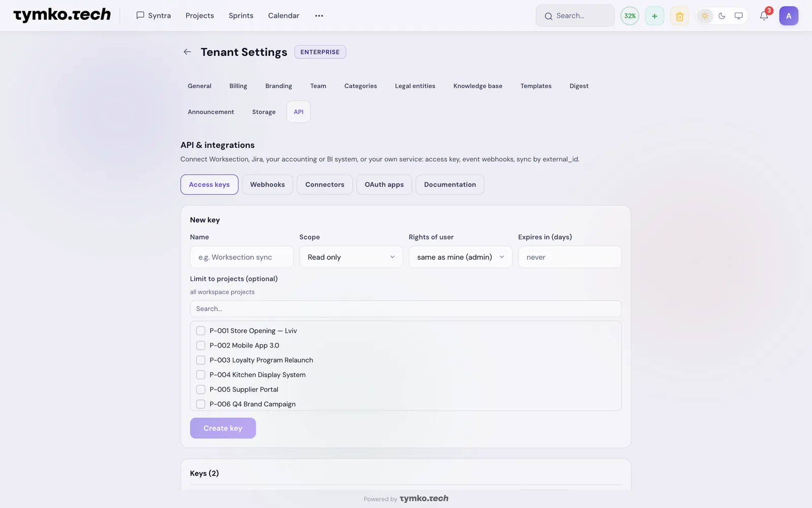812x508 pixels.
Task: Check P-001 Store Opening — Lviv
Action: click(x=200, y=331)
